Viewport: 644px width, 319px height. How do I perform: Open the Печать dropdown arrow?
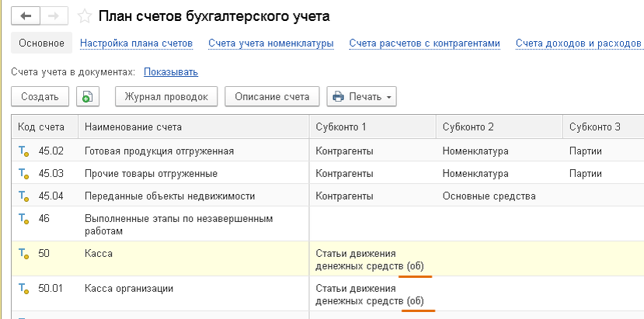(389, 97)
